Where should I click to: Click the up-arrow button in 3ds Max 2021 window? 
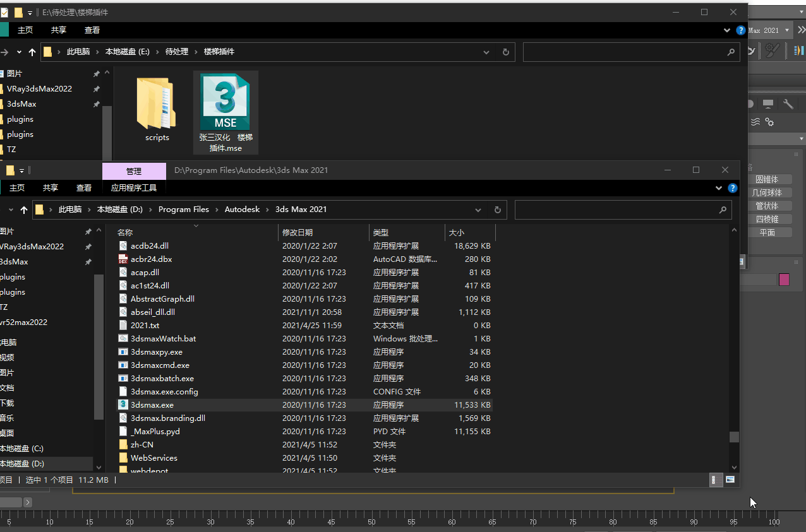[x=24, y=210]
